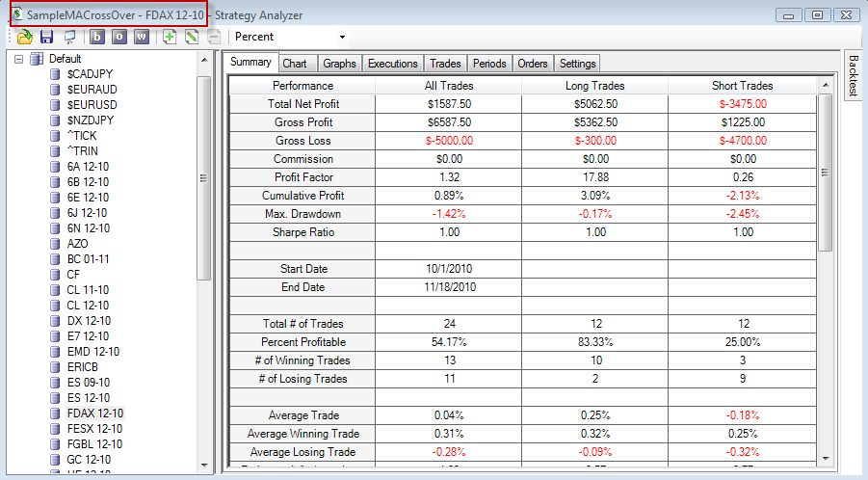Select FESX 12-10 in the tree
868x480 pixels.
(x=94, y=429)
